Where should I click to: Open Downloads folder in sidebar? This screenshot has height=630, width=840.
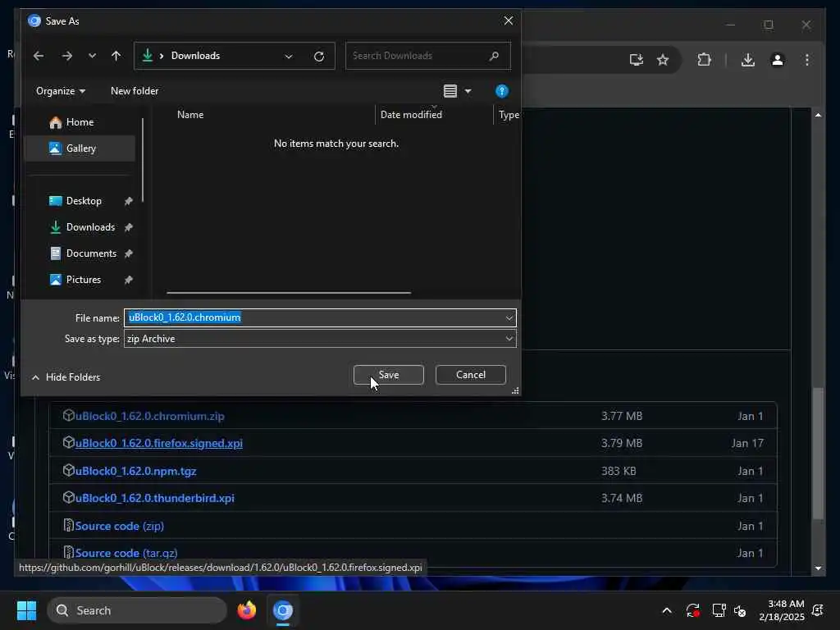tap(90, 227)
